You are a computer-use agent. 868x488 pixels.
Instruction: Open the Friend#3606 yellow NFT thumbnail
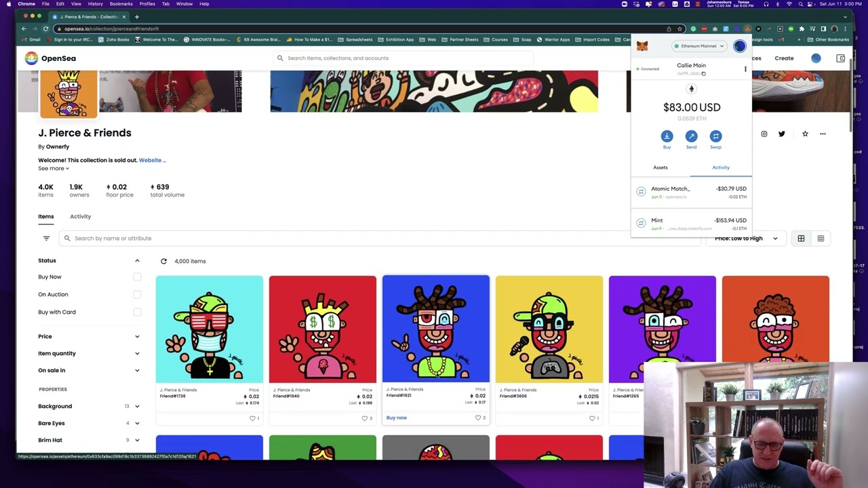pos(549,329)
